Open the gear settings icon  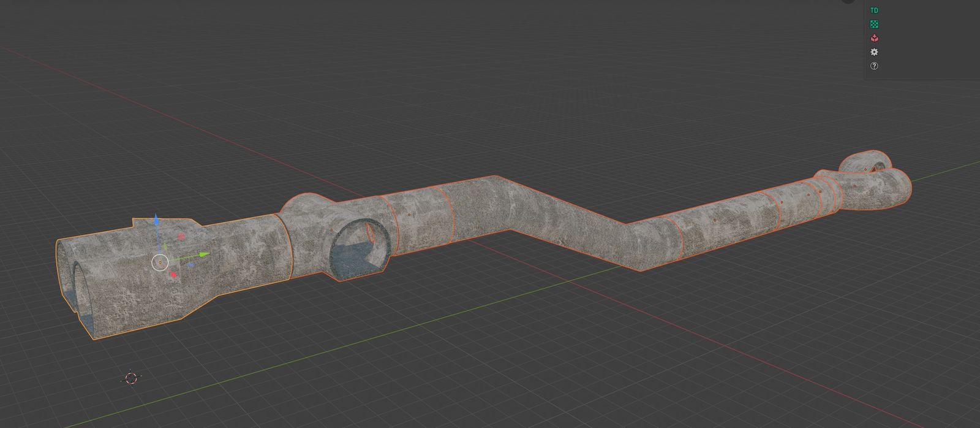coord(874,52)
